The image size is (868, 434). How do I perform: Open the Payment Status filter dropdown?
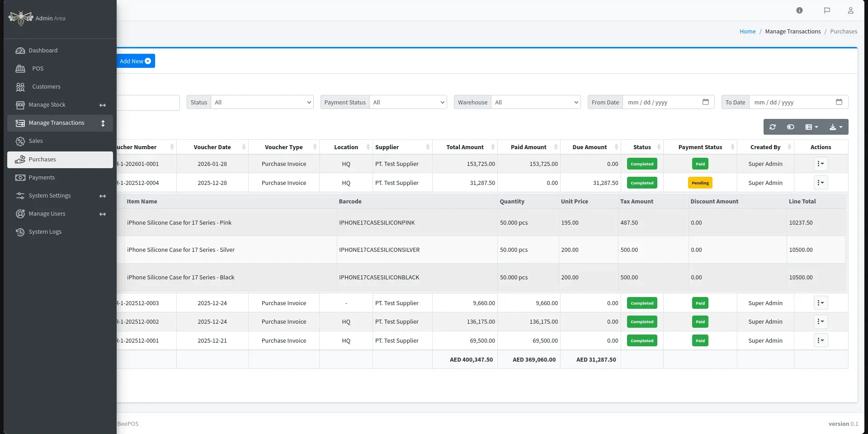point(408,103)
